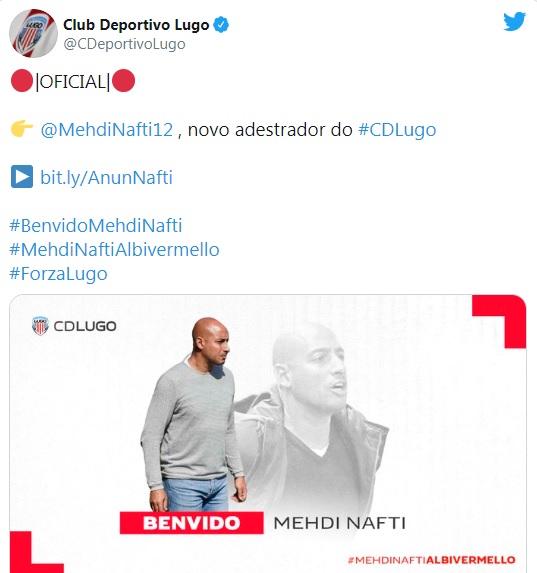
Task: Follow the bit.ly/AnunNafti link
Action: (x=106, y=178)
